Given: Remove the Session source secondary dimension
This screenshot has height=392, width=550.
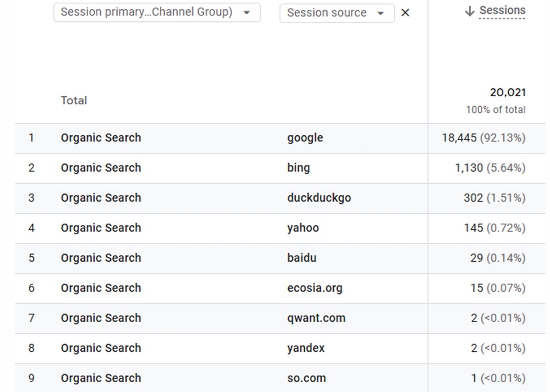Looking at the screenshot, I should (x=405, y=13).
